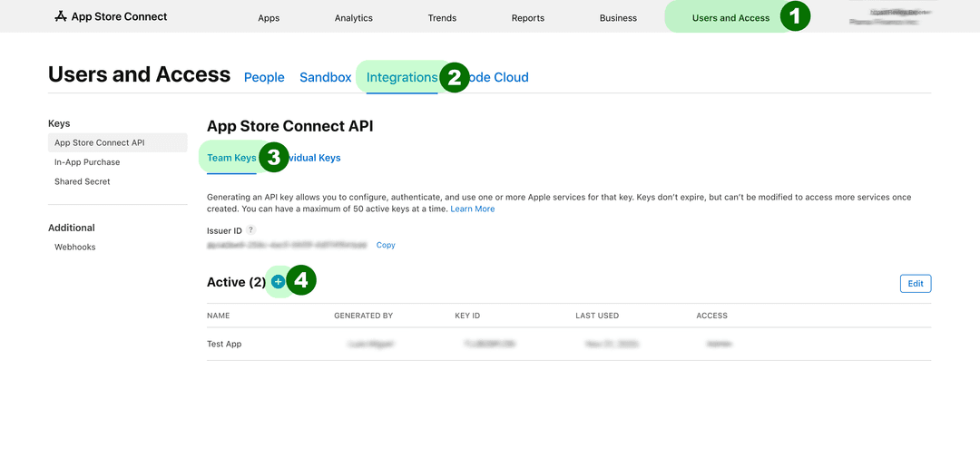Viewport: 980px width, 457px height.
Task: Click the Active (2) heading
Action: point(236,282)
